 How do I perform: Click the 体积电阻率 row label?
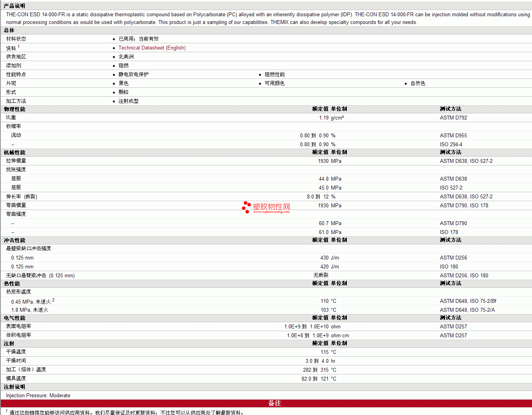19,335
